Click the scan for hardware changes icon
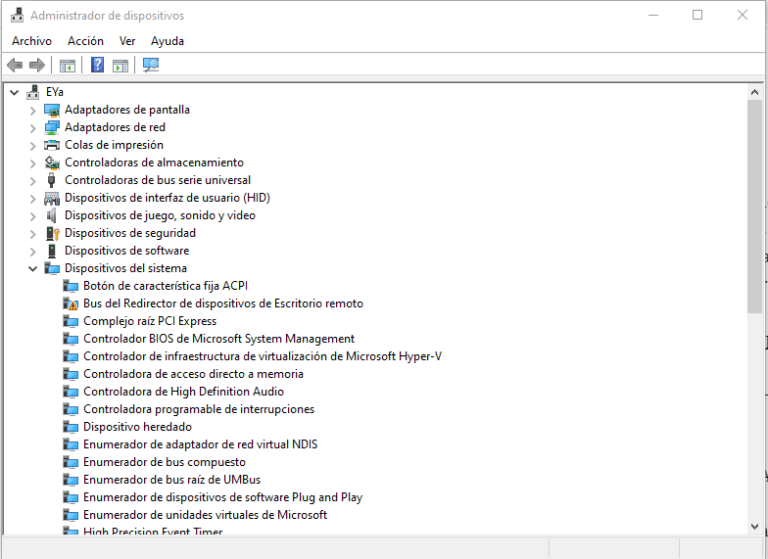The height and width of the screenshot is (559, 768). (x=151, y=65)
